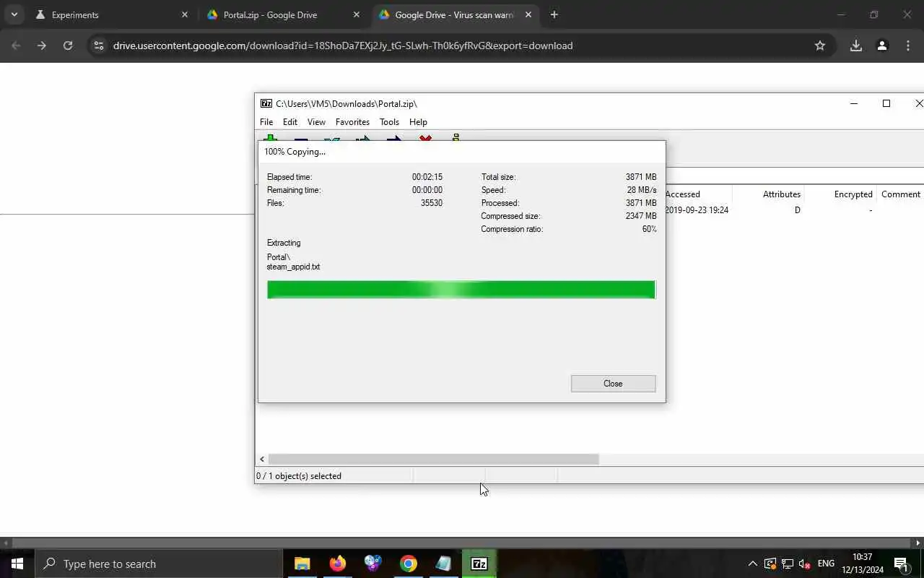The image size is (924, 578).
Task: Click the '100% Copying...' dialog title
Action: 295,152
